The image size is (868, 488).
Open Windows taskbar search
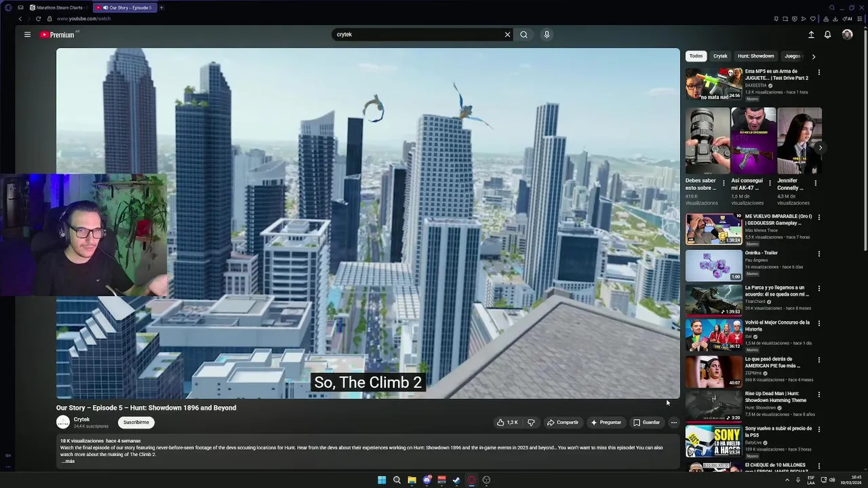pyautogui.click(x=397, y=480)
